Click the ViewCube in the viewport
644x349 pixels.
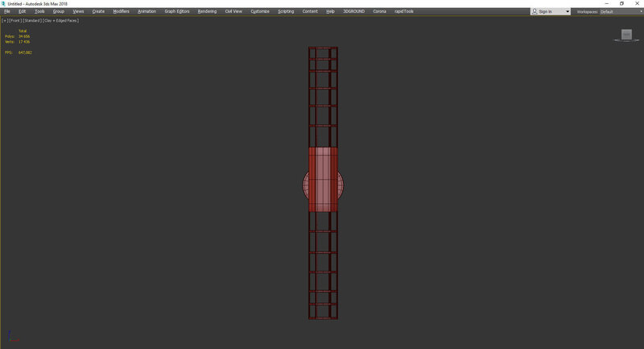626,35
